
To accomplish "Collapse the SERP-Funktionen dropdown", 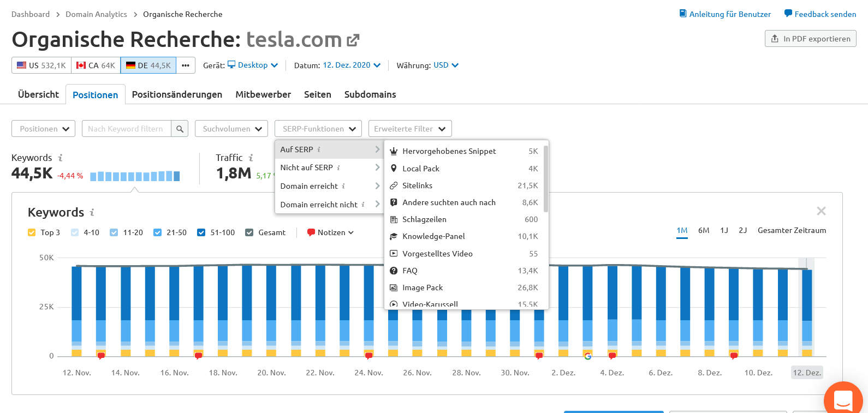I will coord(318,129).
